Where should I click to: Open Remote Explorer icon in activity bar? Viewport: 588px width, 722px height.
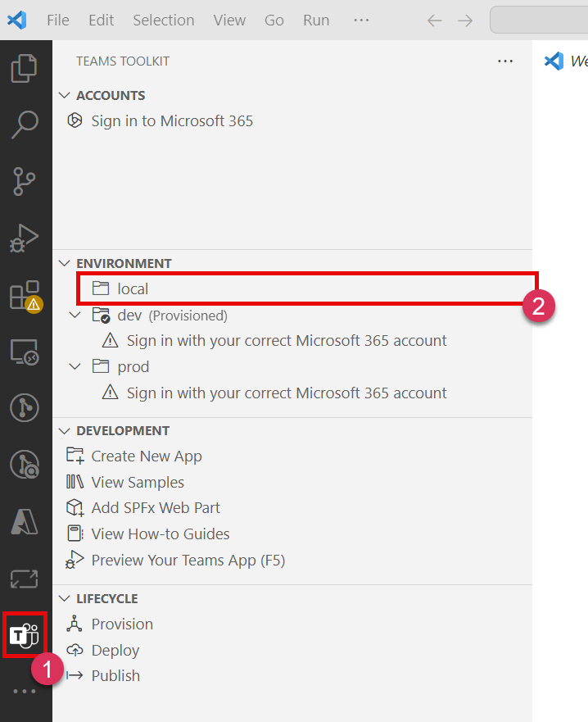click(x=25, y=352)
